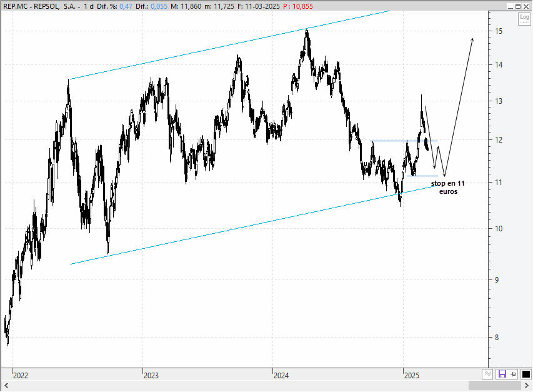Click the 2022 label on time axis
The image size is (533, 392).
point(21,375)
